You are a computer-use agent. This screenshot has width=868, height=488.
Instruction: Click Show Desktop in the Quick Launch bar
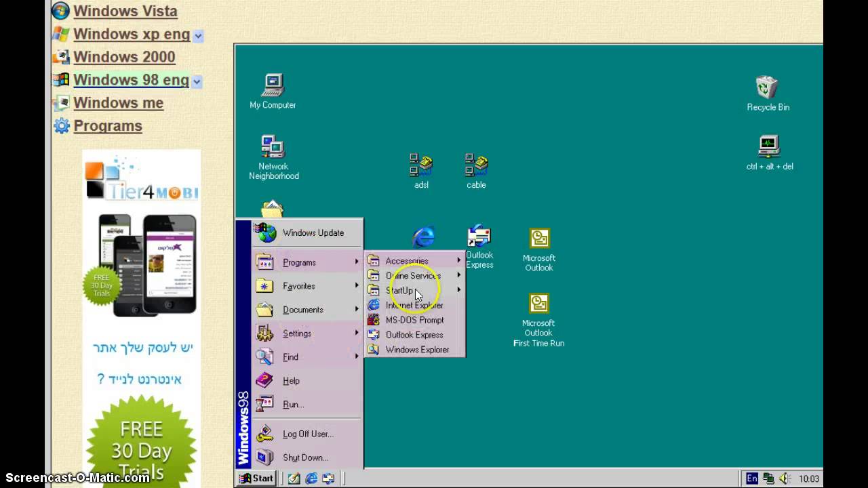(294, 479)
